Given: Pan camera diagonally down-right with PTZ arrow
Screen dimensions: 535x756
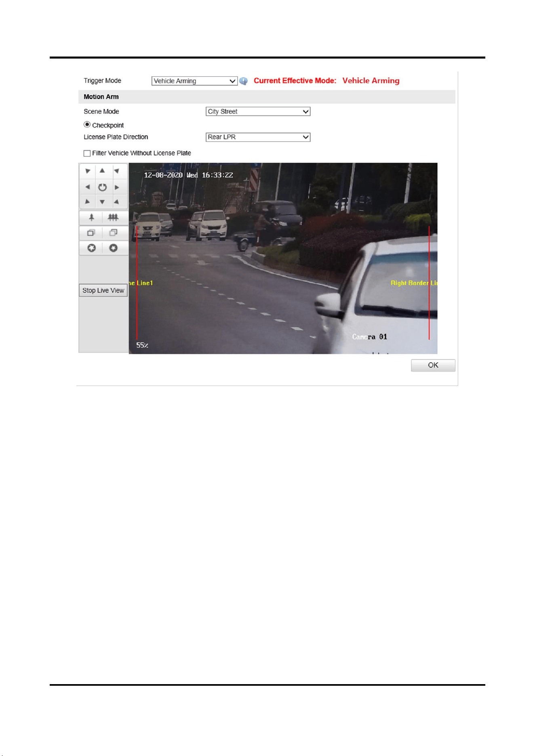Looking at the screenshot, I should pyautogui.click(x=117, y=202).
